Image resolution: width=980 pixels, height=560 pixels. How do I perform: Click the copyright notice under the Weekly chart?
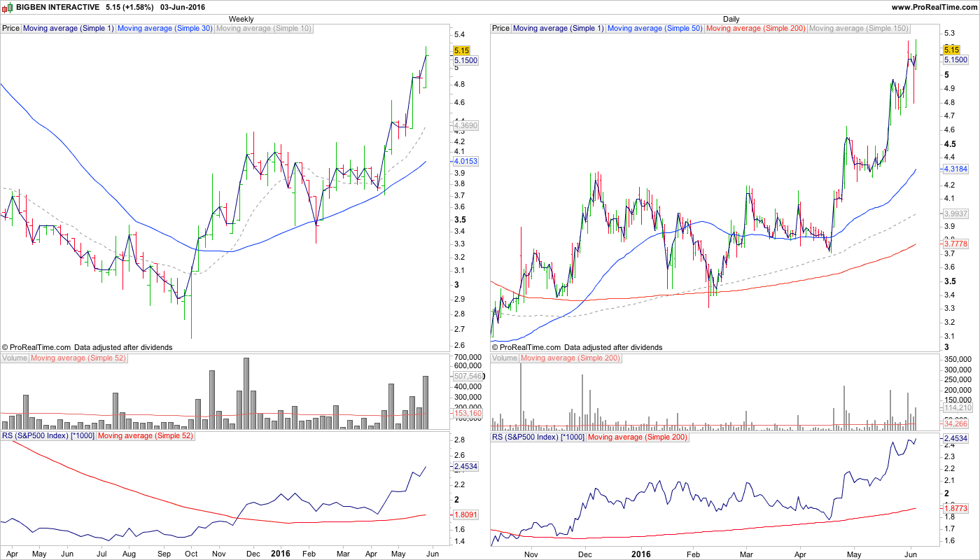coord(87,346)
